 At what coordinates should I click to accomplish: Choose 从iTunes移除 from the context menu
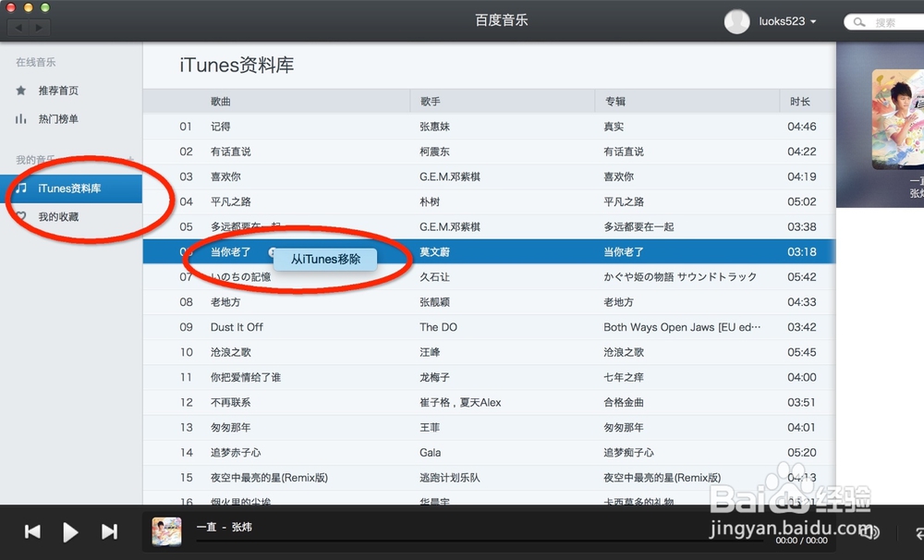(x=325, y=259)
